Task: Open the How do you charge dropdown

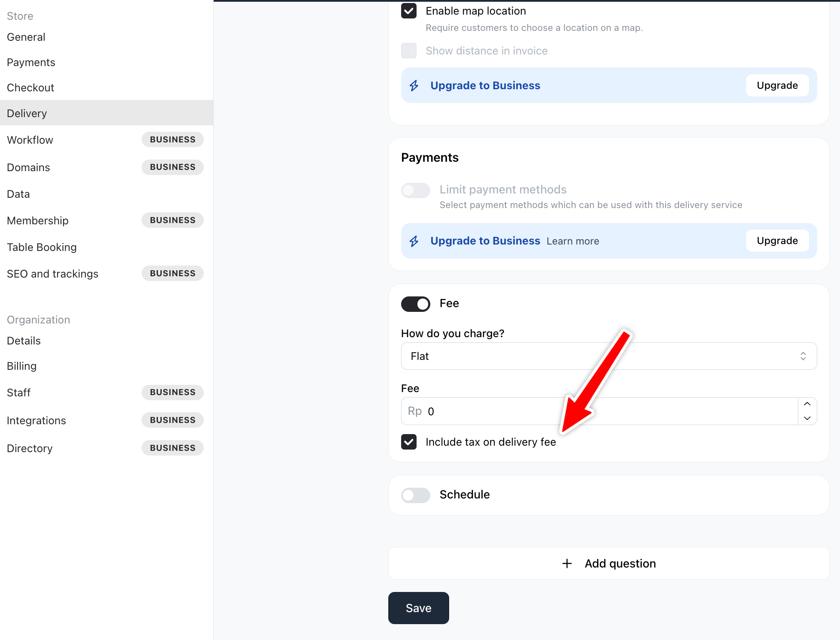Action: (x=608, y=356)
